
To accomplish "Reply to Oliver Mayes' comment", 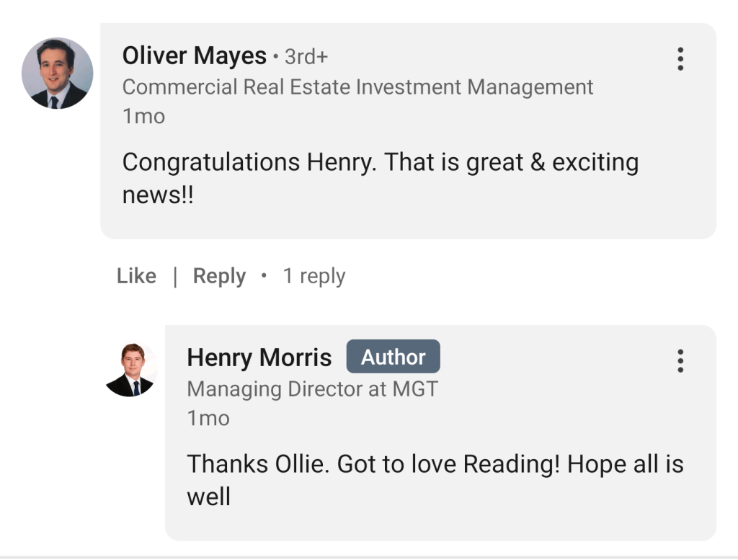I will 219,276.
